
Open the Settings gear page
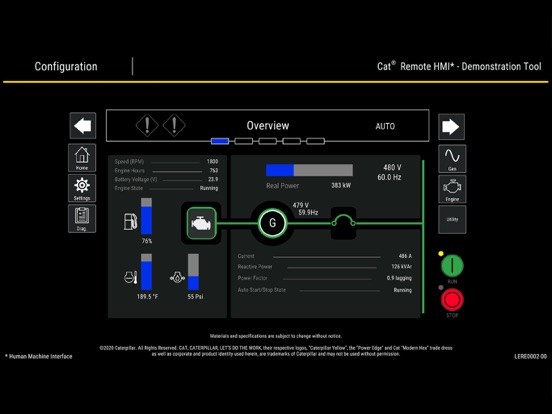(82, 188)
